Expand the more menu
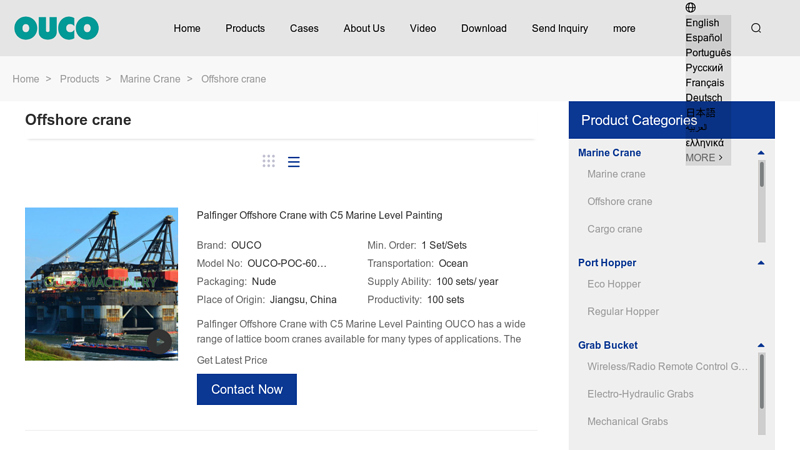Image resolution: width=800 pixels, height=450 pixels. (x=624, y=29)
